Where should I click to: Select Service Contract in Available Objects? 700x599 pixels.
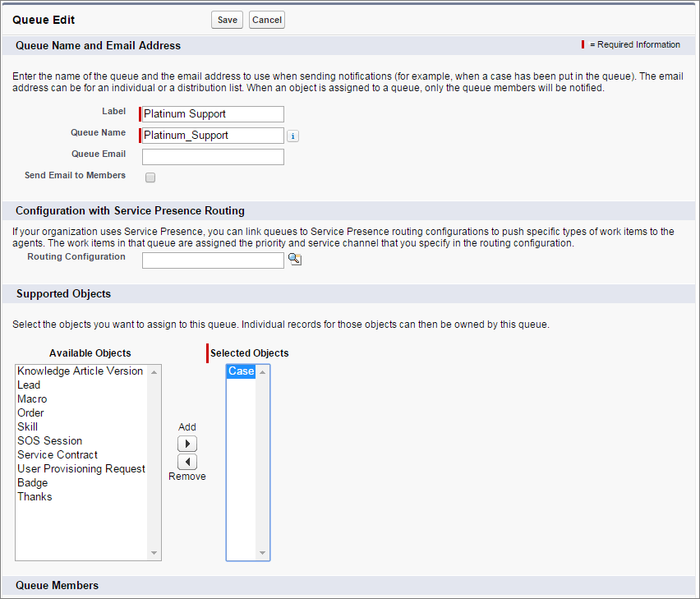click(58, 454)
